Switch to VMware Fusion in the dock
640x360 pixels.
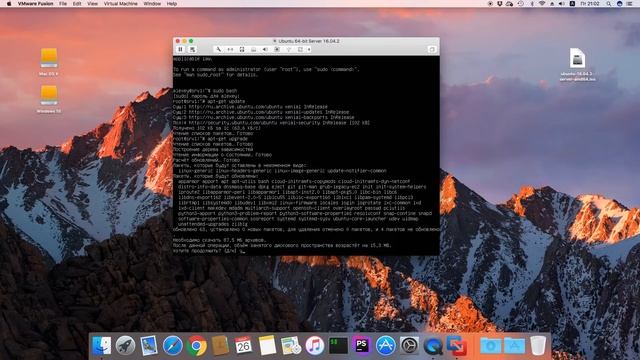point(457,346)
